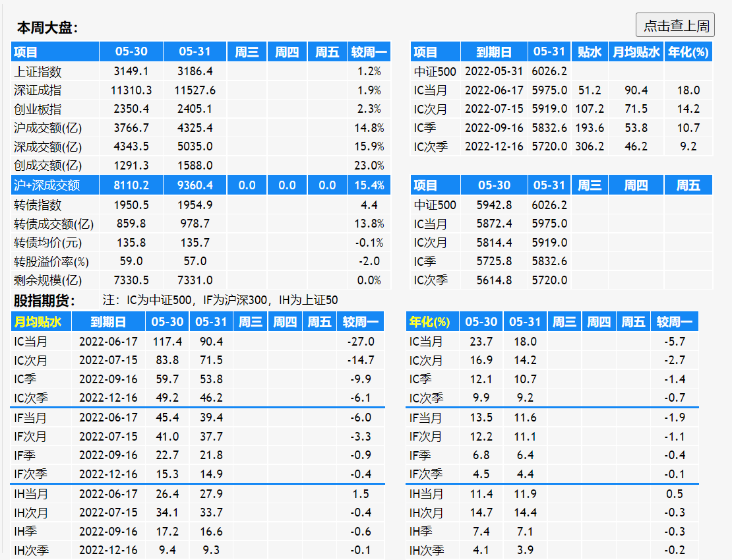This screenshot has height=560, width=732.
Task: Click IC次季 贴水 value 306.2
Action: pyautogui.click(x=589, y=146)
